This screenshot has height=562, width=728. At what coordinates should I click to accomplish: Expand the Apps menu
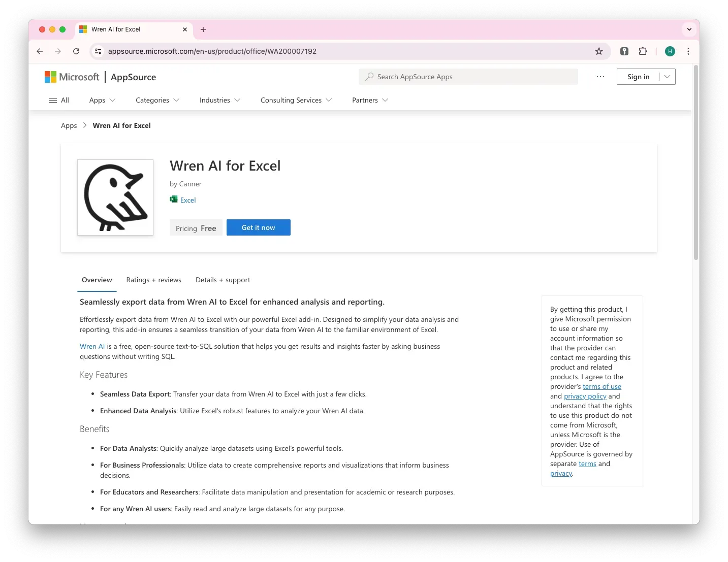point(102,100)
